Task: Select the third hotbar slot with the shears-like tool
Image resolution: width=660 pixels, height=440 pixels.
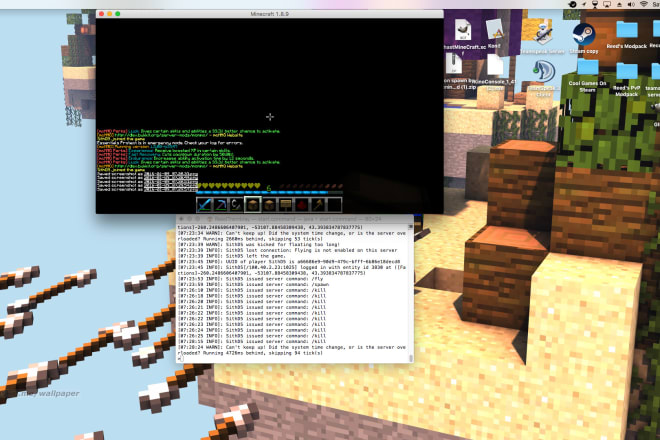Action: point(237,205)
